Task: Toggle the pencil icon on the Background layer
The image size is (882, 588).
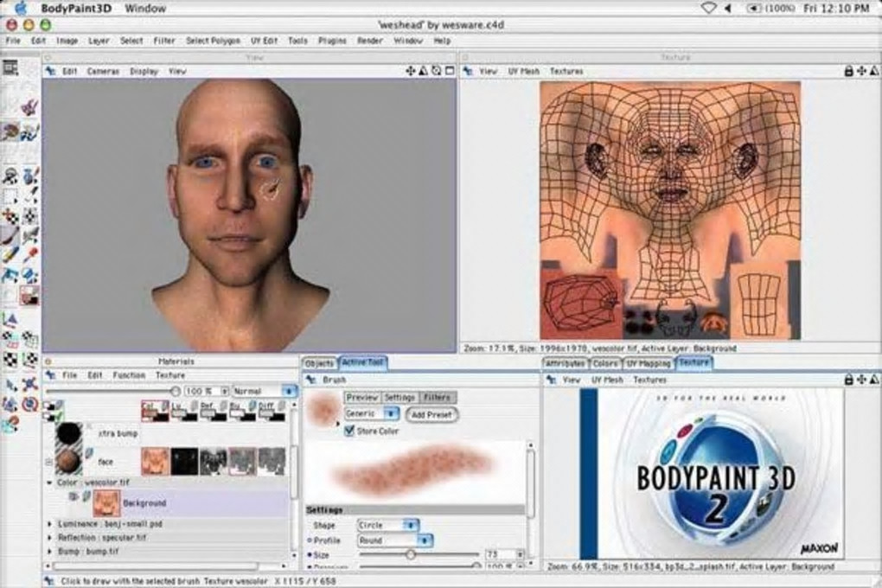Action: [86, 496]
